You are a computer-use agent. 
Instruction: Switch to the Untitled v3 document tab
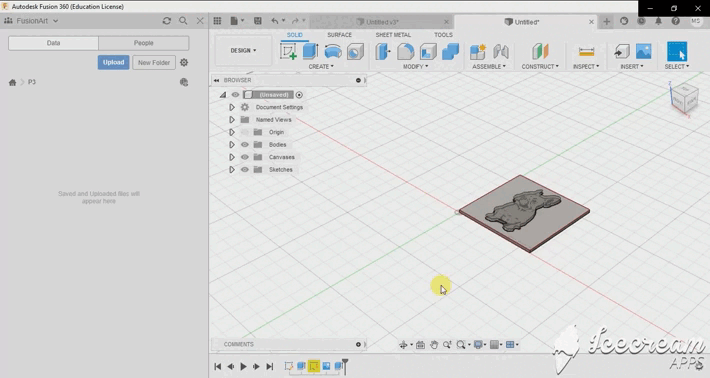pos(381,22)
